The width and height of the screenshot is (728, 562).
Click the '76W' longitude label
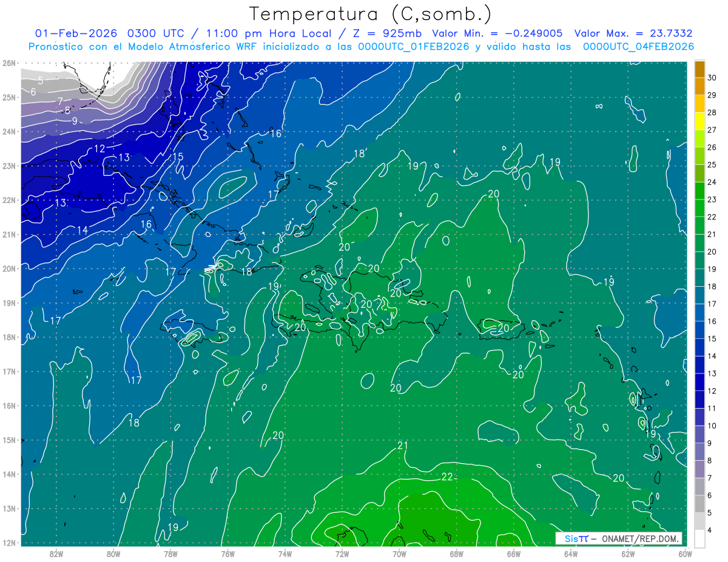[x=227, y=554]
